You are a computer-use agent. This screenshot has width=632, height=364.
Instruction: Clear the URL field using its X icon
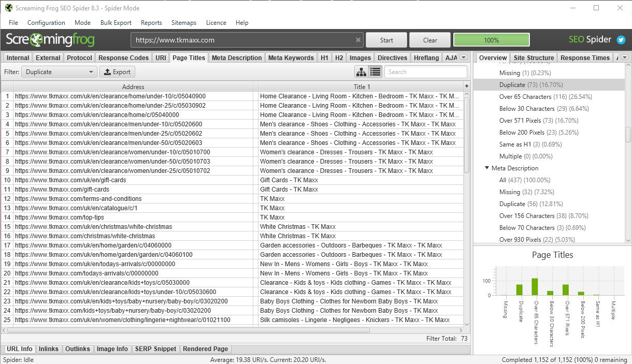[x=358, y=40]
